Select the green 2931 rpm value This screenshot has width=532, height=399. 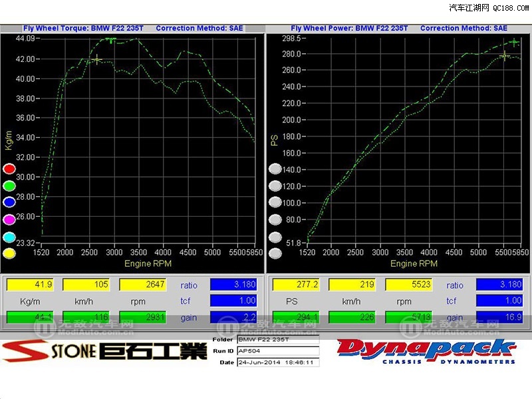[x=143, y=317]
